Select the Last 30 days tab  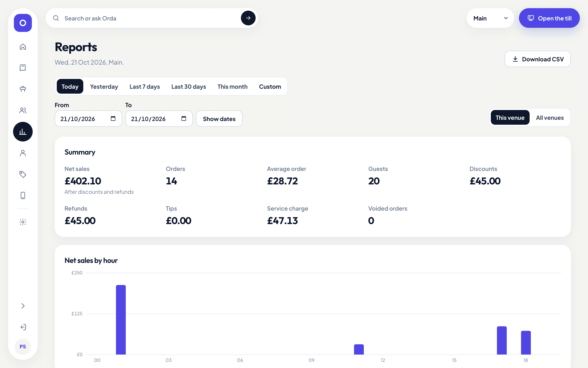point(189,86)
